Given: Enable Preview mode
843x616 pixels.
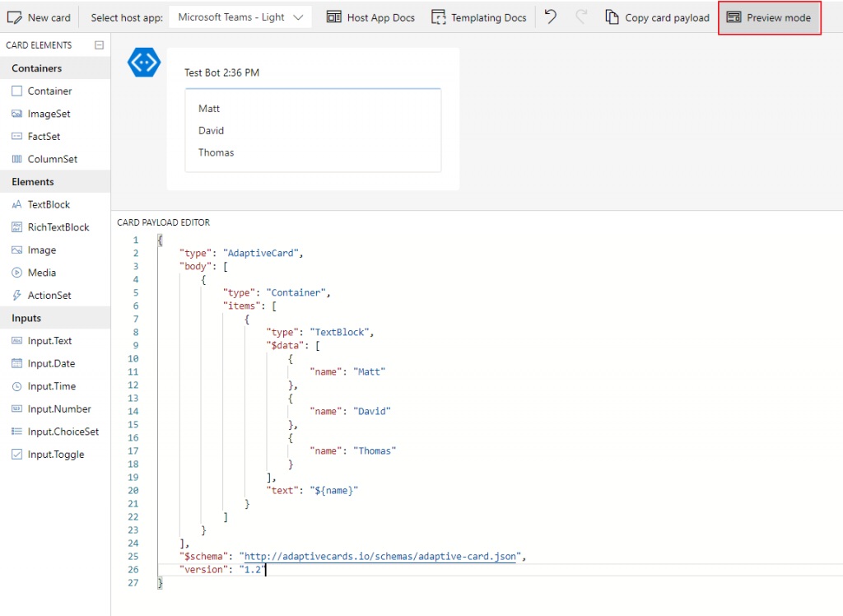Looking at the screenshot, I should click(769, 16).
